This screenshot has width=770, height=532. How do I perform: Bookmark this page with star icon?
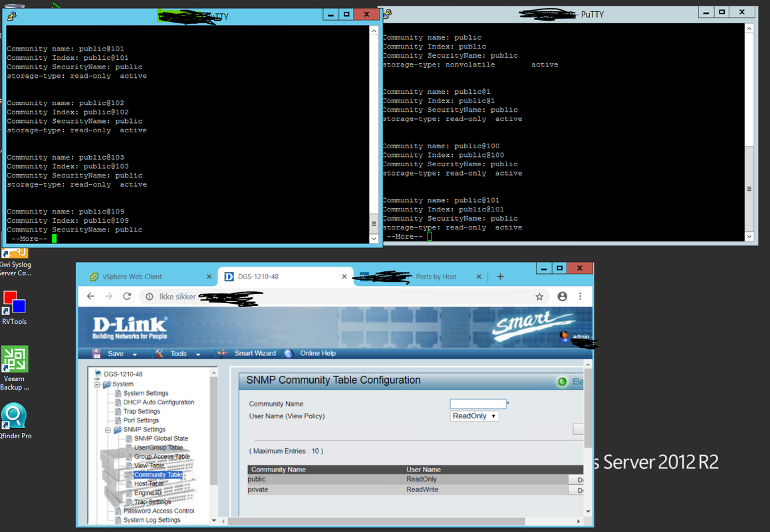click(539, 296)
